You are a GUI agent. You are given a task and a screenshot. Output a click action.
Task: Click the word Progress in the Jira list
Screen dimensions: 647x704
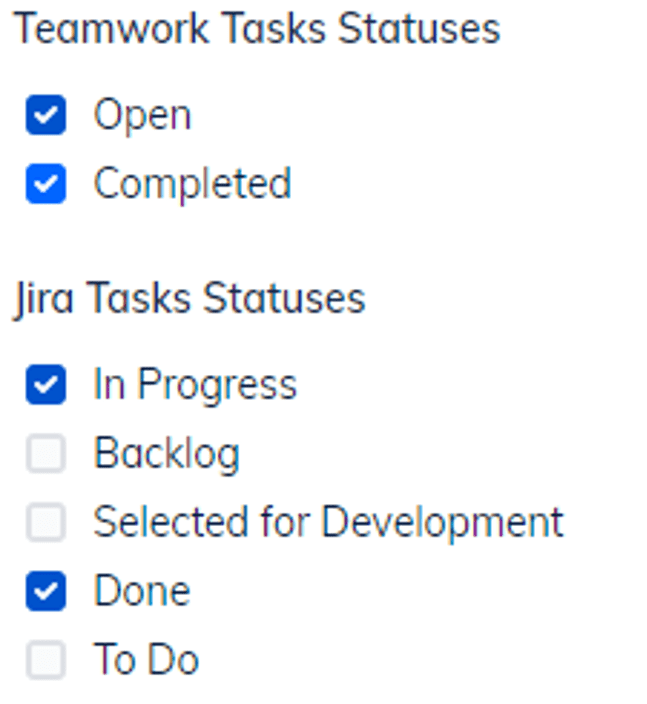pyautogui.click(x=217, y=386)
